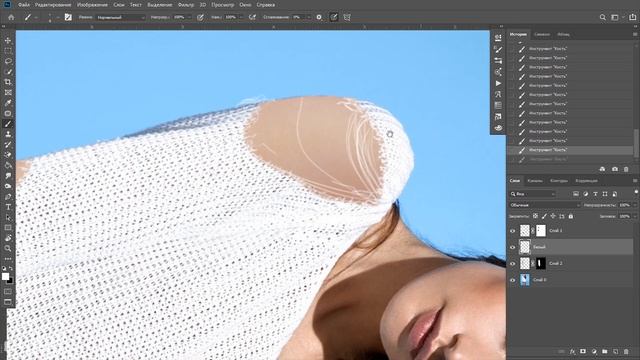The height and width of the screenshot is (360, 640).
Task: Go to Home screen icon
Action: [x=11, y=18]
